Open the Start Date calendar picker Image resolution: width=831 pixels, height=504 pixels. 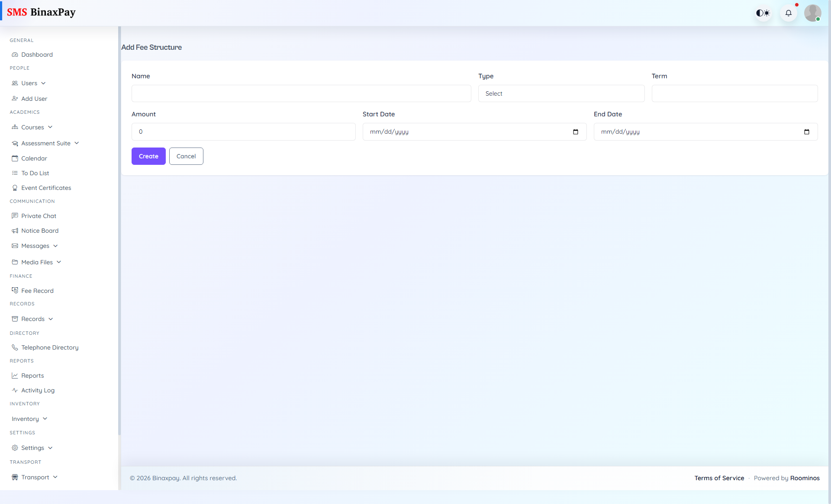coord(575,132)
